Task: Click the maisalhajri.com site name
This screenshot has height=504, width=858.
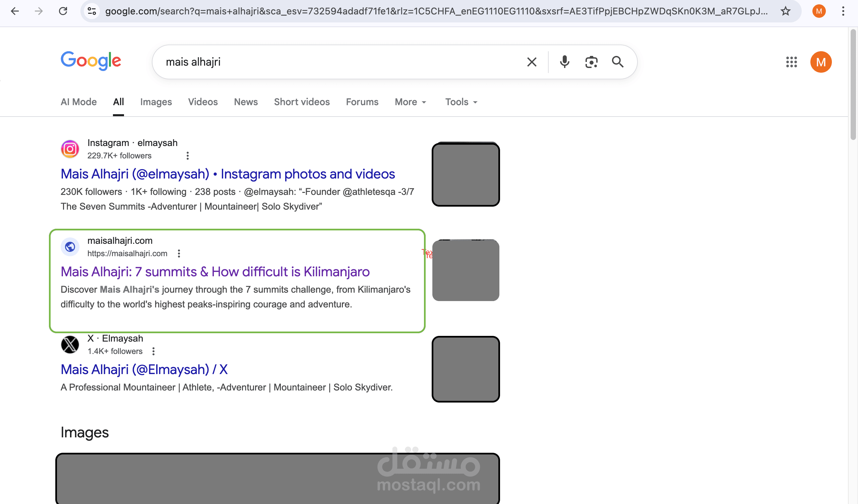Action: [x=120, y=240]
